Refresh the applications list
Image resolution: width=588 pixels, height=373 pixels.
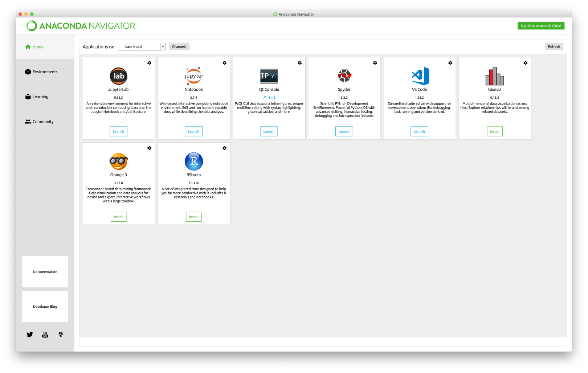tap(554, 47)
